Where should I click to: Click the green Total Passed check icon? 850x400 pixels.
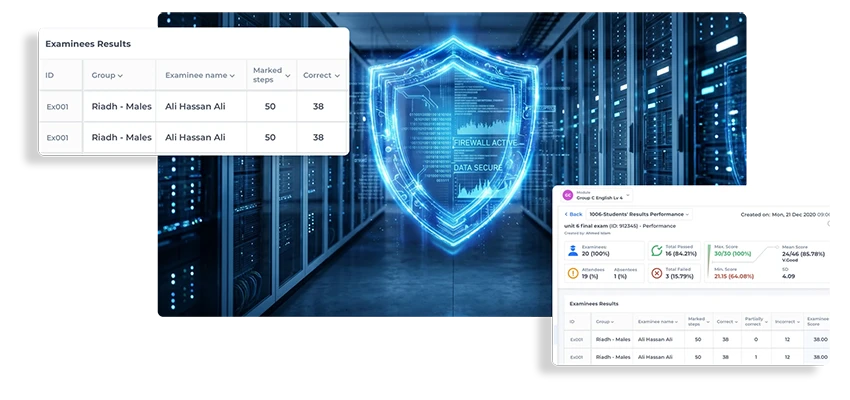[x=656, y=250]
